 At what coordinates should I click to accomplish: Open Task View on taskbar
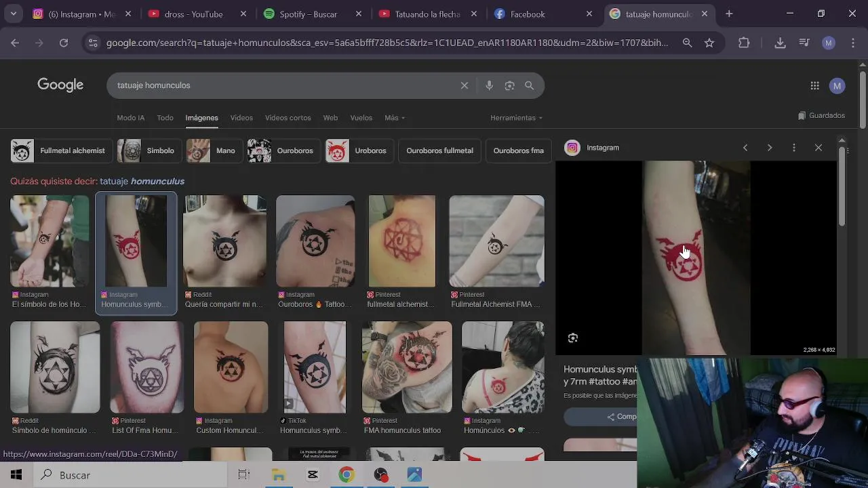[244, 475]
